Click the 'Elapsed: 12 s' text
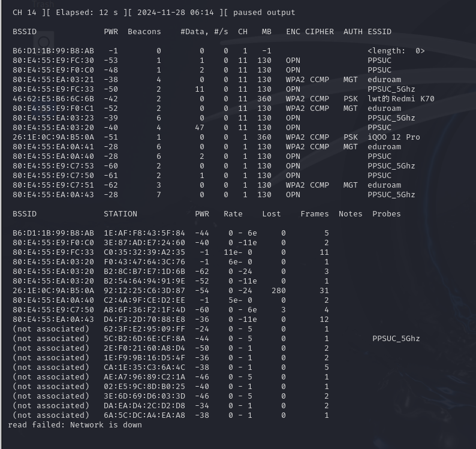The height and width of the screenshot is (449, 476). 86,13
